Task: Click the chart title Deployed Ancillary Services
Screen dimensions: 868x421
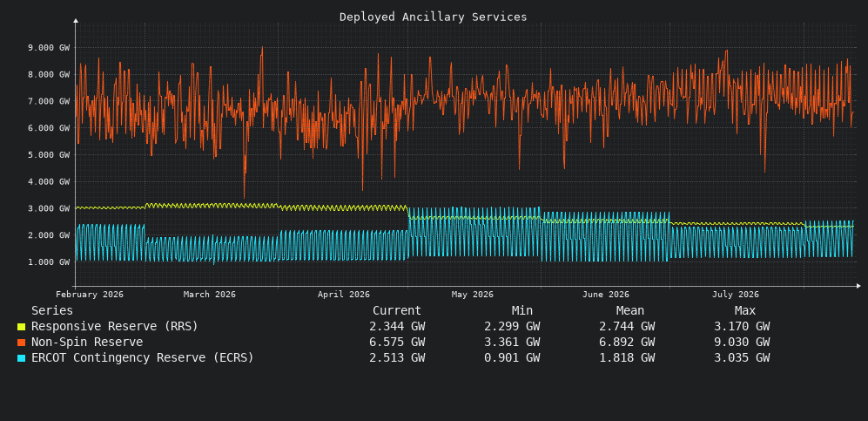Action: click(x=434, y=17)
